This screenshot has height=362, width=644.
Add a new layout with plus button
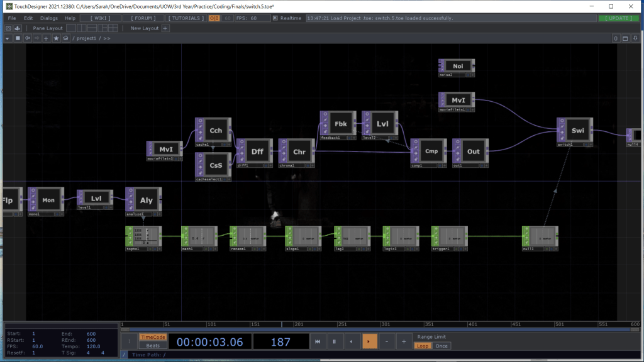[165, 28]
